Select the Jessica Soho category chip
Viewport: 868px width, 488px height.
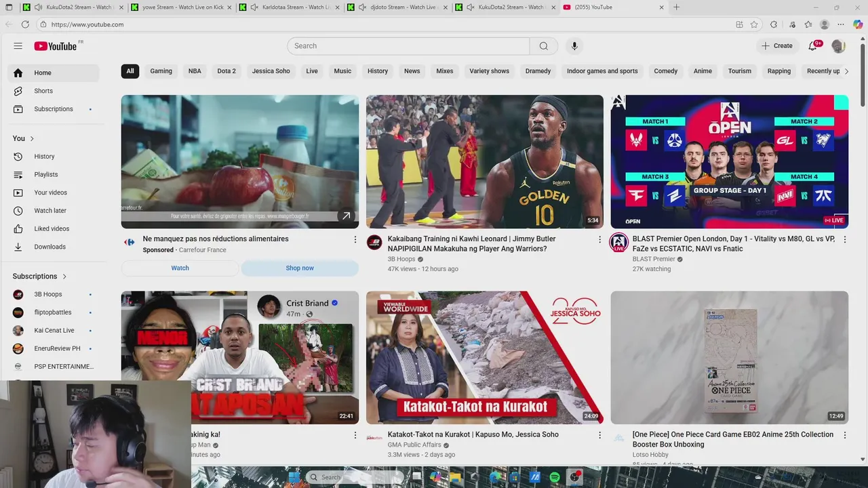271,71
